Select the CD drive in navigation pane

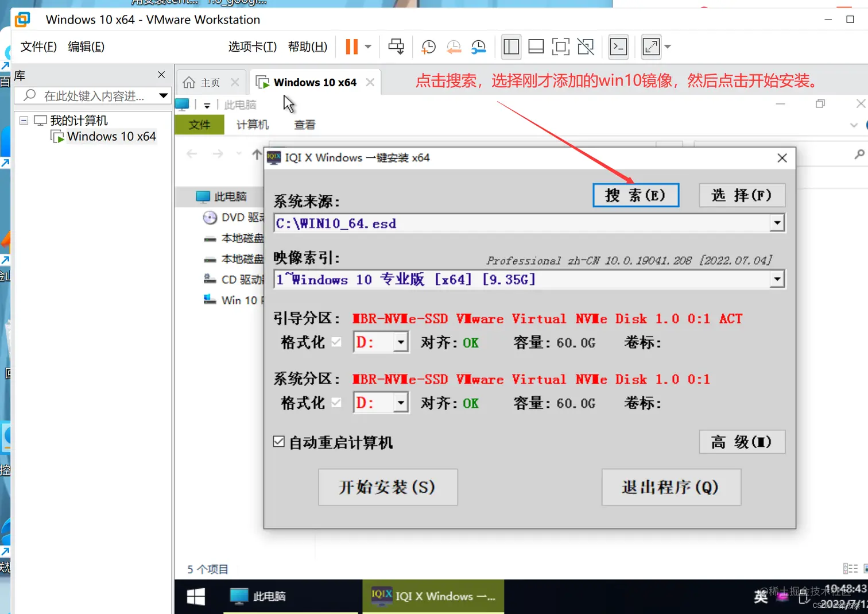pos(234,279)
